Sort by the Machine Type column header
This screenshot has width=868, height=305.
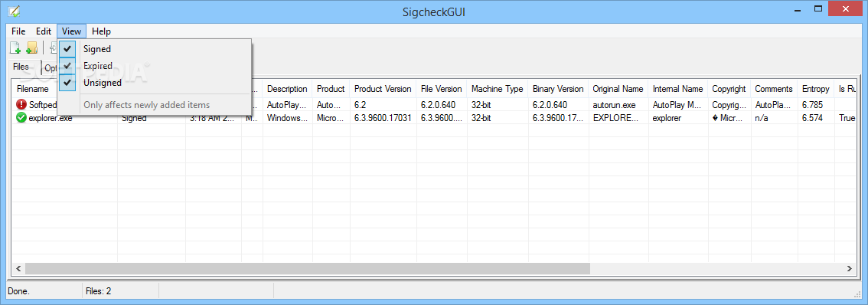point(497,89)
